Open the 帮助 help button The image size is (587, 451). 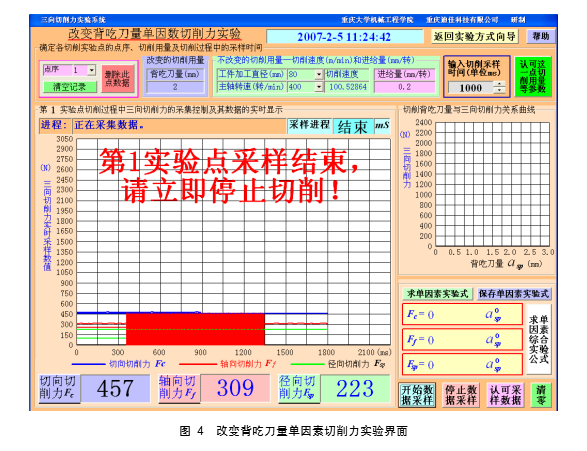click(x=541, y=36)
